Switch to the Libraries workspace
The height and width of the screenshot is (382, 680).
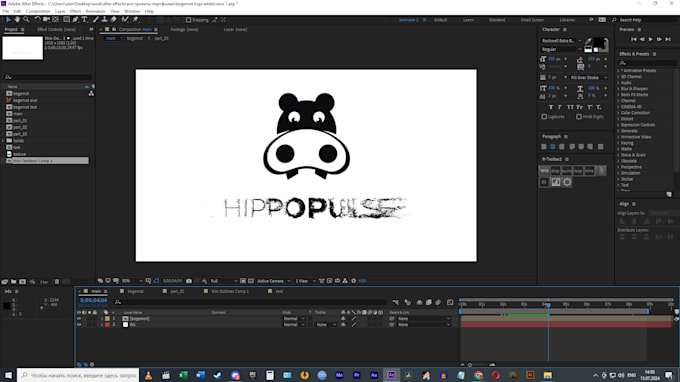[x=567, y=20]
